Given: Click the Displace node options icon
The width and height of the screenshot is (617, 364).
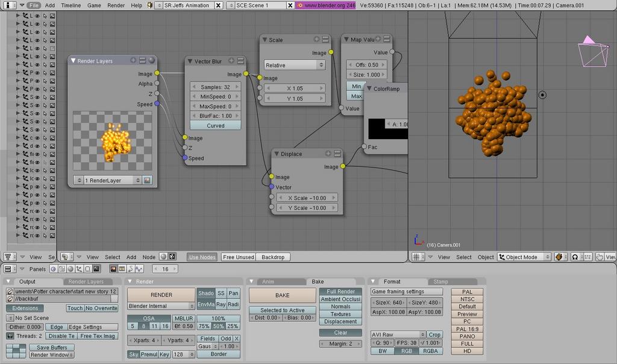Looking at the screenshot, I should click(x=337, y=154).
